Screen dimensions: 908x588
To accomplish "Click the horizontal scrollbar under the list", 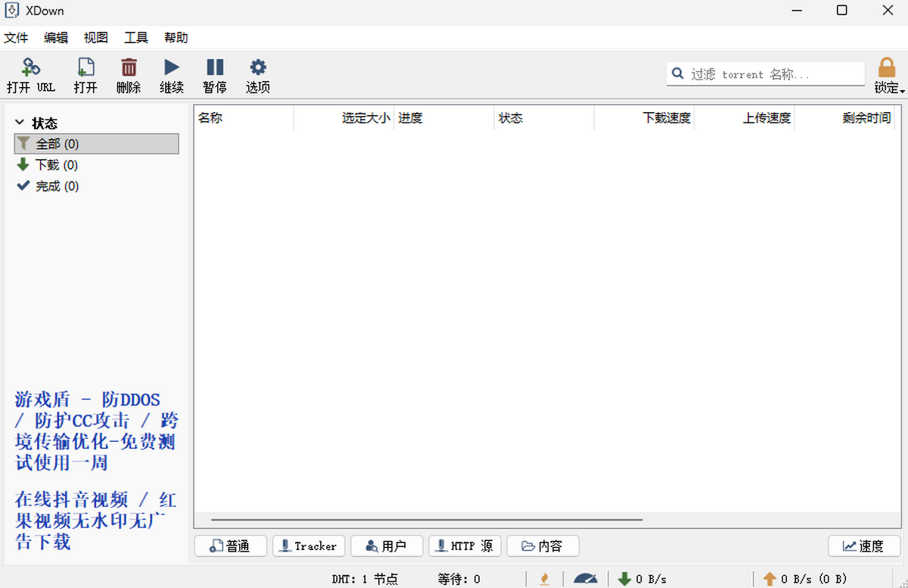I will [427, 520].
